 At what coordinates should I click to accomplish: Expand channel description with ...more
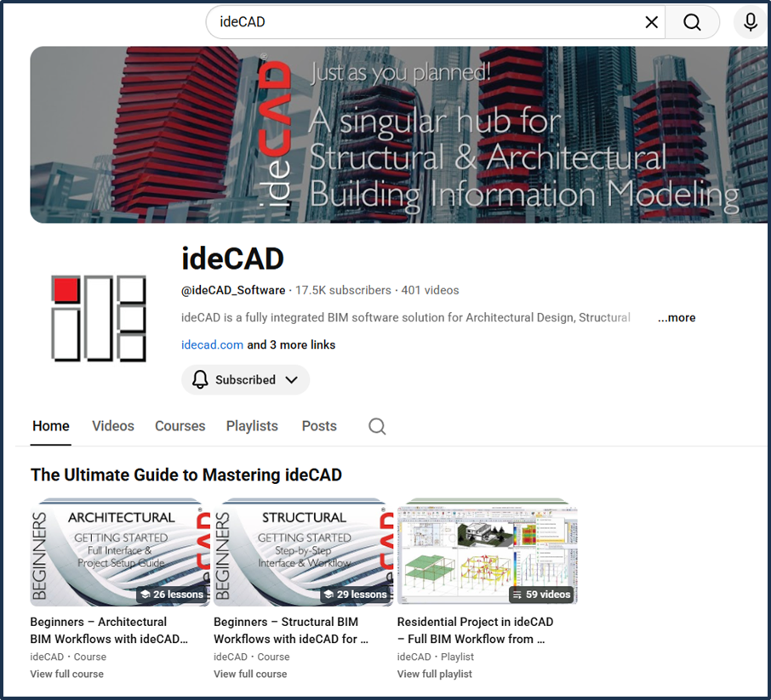click(x=677, y=317)
